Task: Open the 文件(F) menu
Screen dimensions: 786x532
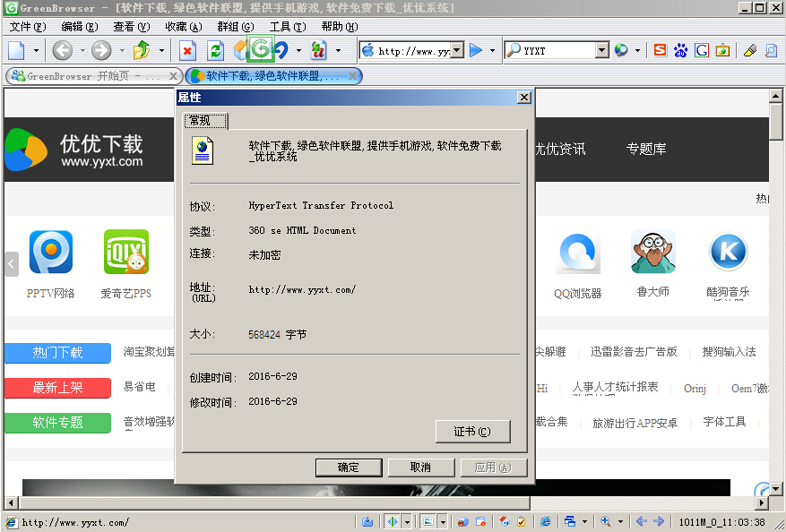Action: 28,27
